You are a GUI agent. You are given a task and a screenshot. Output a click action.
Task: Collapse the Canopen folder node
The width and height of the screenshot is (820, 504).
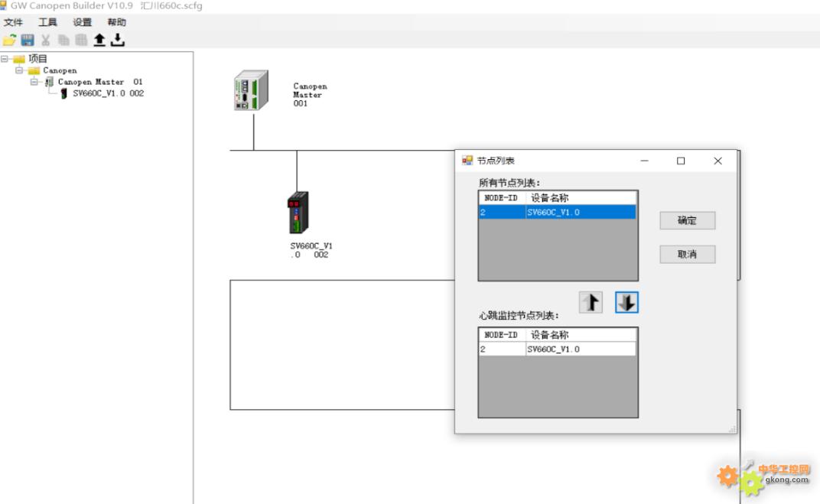[19, 70]
